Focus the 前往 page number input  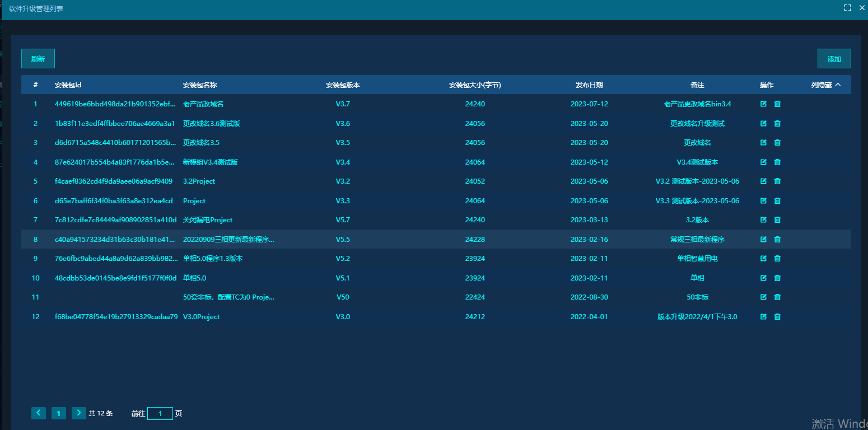[160, 413]
